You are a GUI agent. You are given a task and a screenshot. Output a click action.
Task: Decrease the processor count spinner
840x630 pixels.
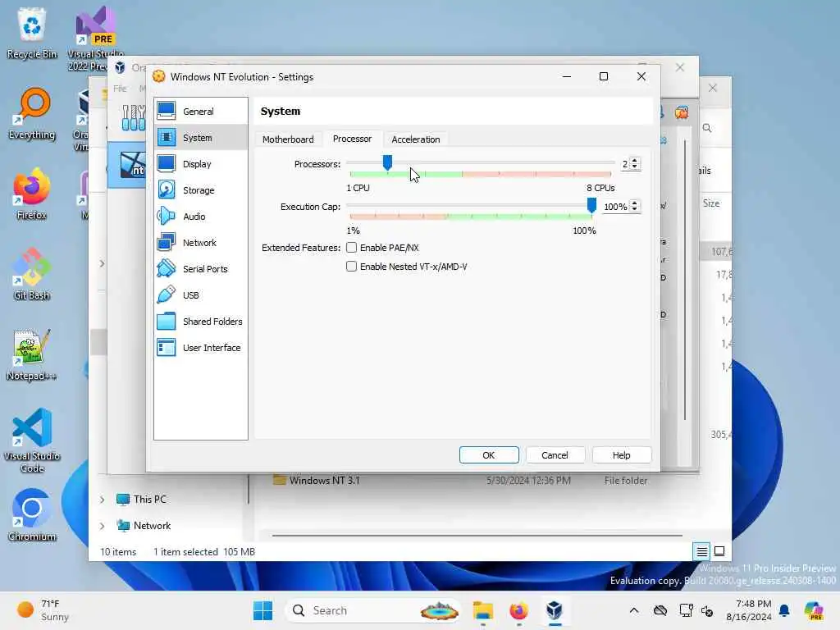(x=635, y=167)
